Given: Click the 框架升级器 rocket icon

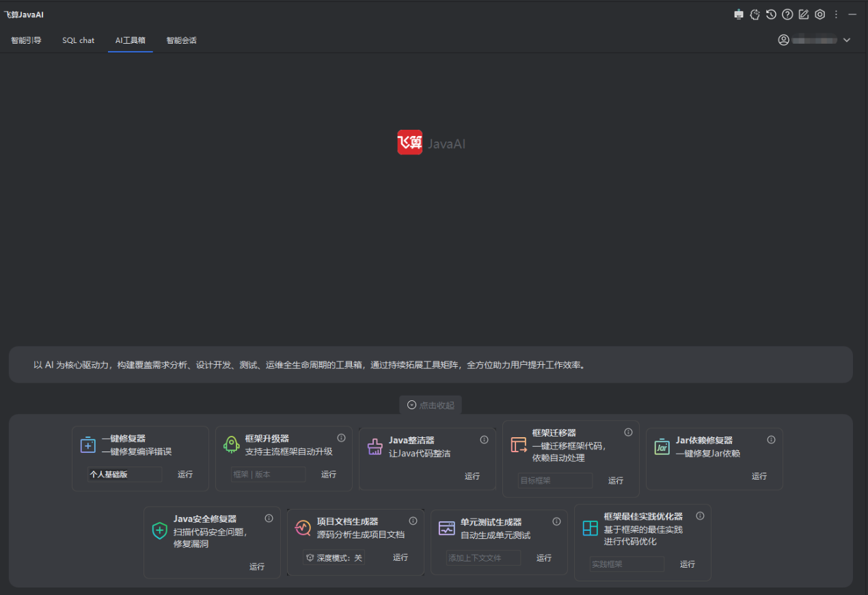Looking at the screenshot, I should click(232, 445).
